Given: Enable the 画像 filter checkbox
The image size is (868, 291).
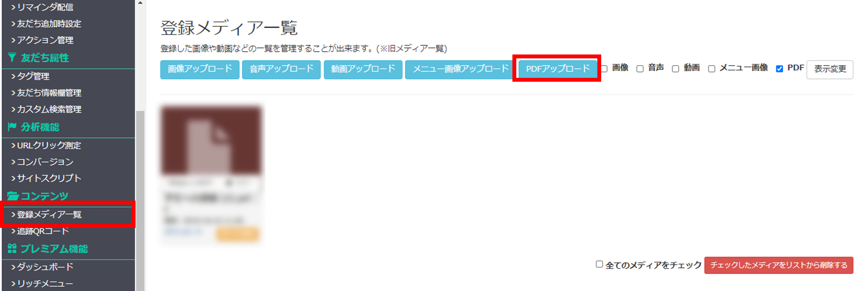Looking at the screenshot, I should click(604, 69).
